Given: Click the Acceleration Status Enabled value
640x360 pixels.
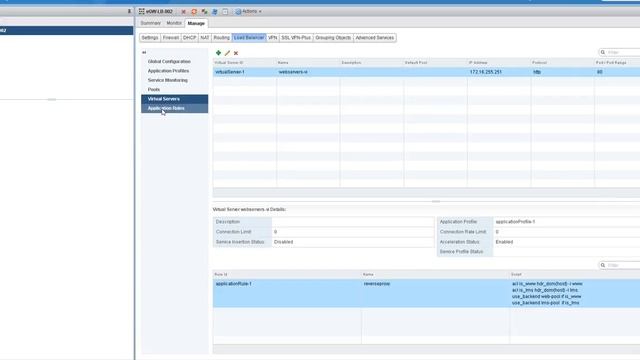Looking at the screenshot, I should (504, 242).
